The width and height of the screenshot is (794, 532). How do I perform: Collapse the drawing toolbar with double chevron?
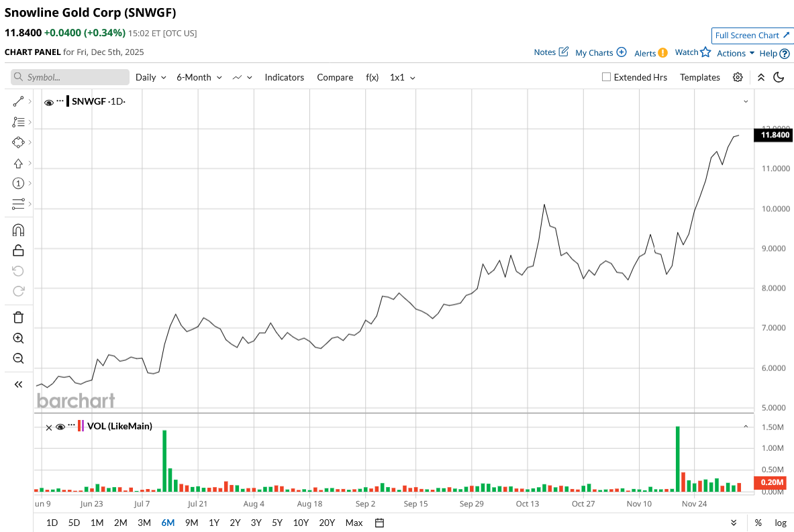point(18,384)
